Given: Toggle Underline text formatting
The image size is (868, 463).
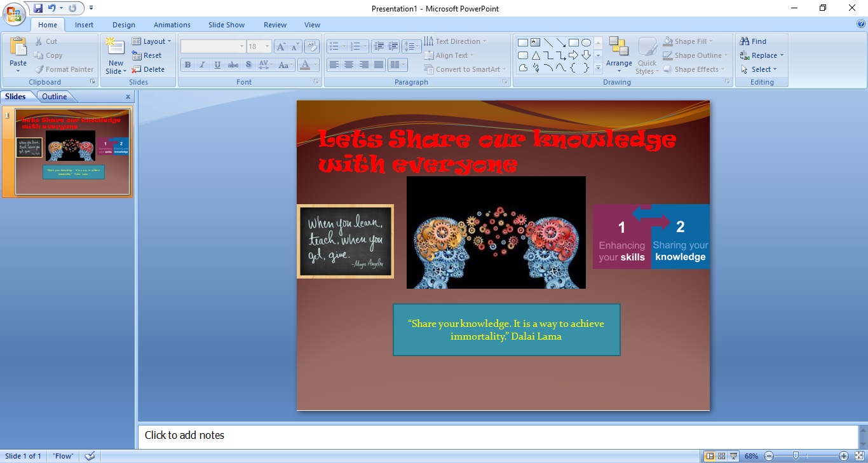Looking at the screenshot, I should 218,65.
